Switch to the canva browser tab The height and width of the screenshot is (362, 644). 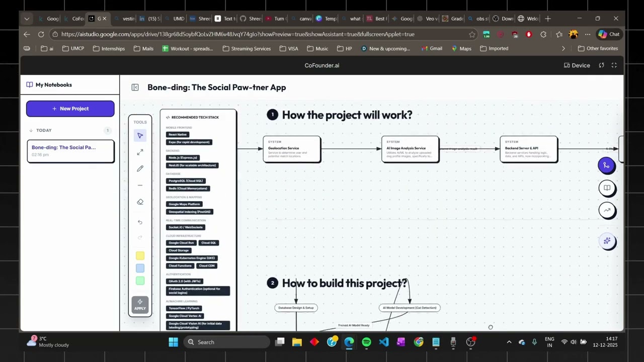pos(301,19)
